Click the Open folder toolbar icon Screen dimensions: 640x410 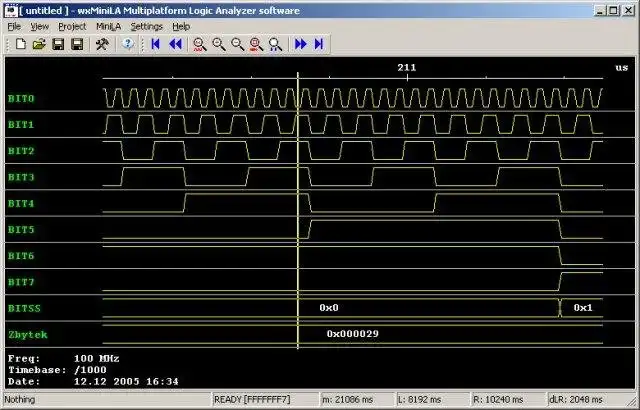(39, 44)
